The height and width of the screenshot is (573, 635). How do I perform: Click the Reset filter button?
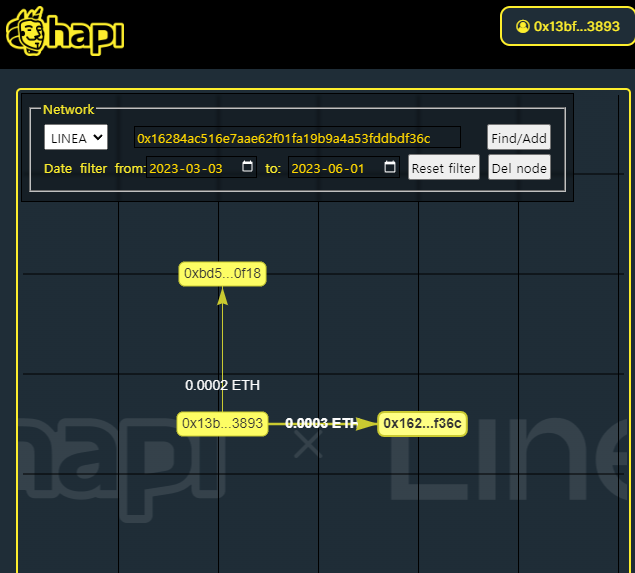pyautogui.click(x=444, y=167)
